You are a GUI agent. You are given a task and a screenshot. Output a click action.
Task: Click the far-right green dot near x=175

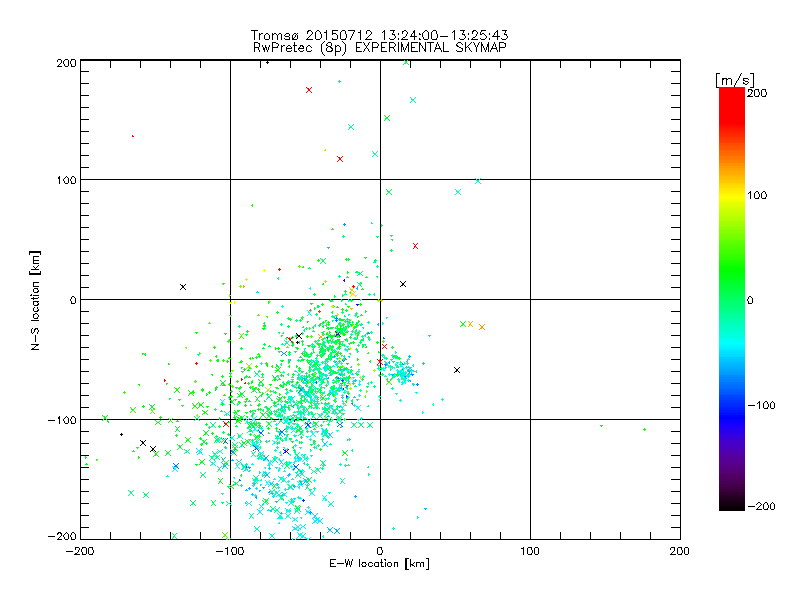(x=644, y=430)
